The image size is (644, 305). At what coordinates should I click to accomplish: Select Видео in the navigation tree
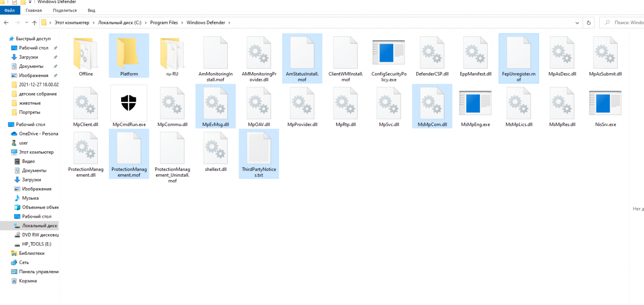pos(29,161)
